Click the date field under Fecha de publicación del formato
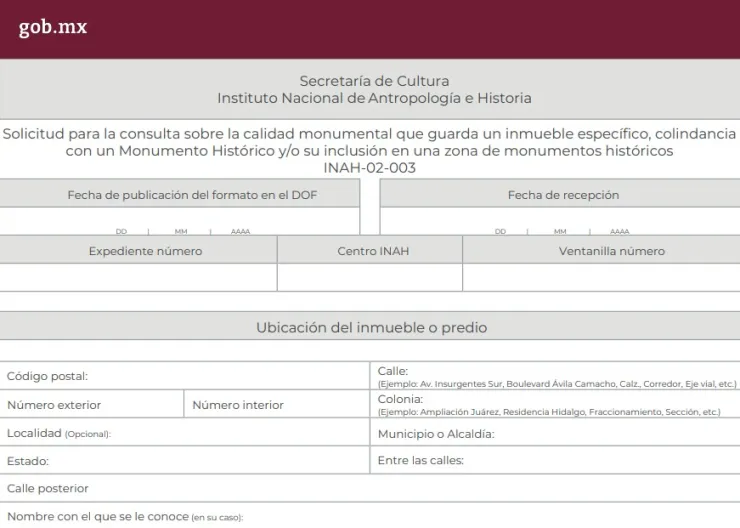This screenshot has height=528, width=740. (x=180, y=221)
